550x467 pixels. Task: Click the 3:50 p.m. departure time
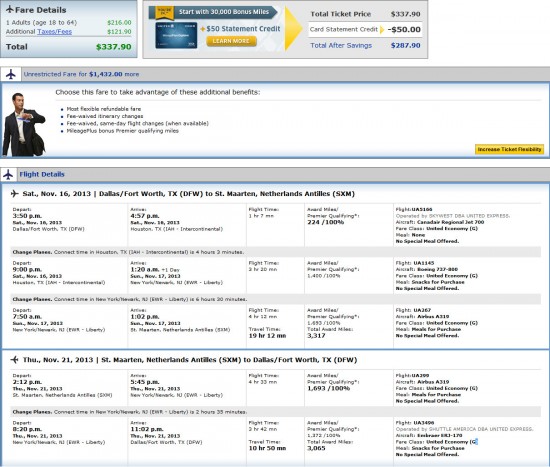(27, 216)
